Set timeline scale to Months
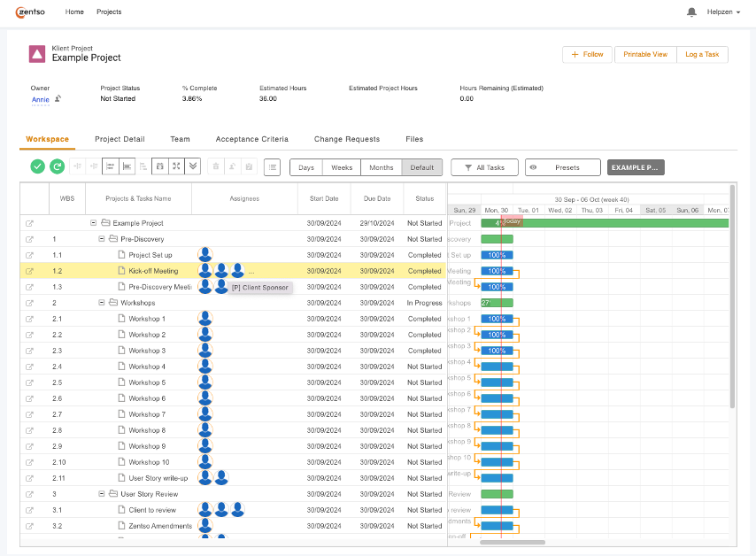The width and height of the screenshot is (756, 556). [381, 167]
